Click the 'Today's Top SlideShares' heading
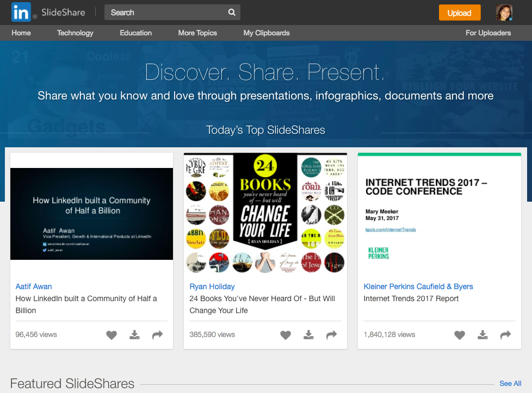 click(265, 130)
